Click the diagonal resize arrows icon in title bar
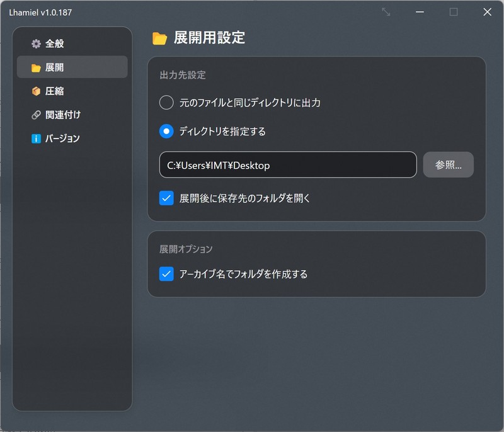Image resolution: width=504 pixels, height=432 pixels. point(386,12)
